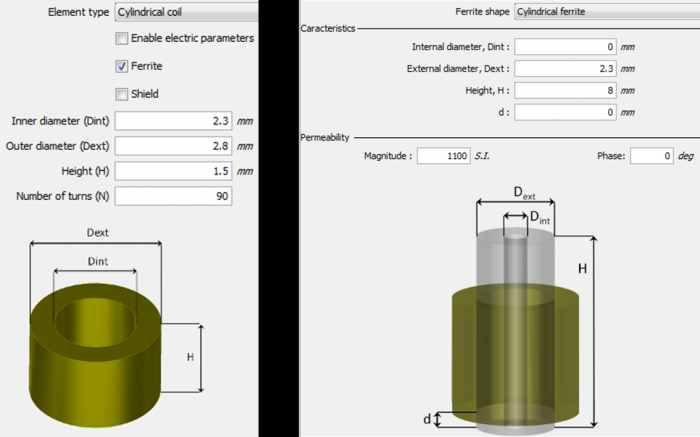This screenshot has width=700, height=437.
Task: Click the coil Inner diameter (Dint) field
Action: point(173,121)
